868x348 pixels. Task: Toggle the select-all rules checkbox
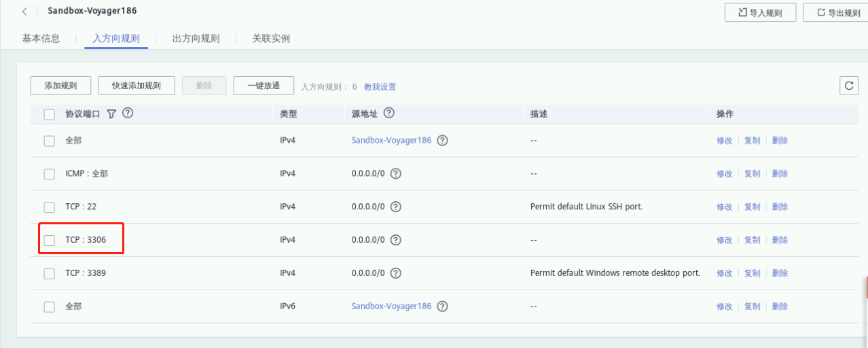point(50,114)
